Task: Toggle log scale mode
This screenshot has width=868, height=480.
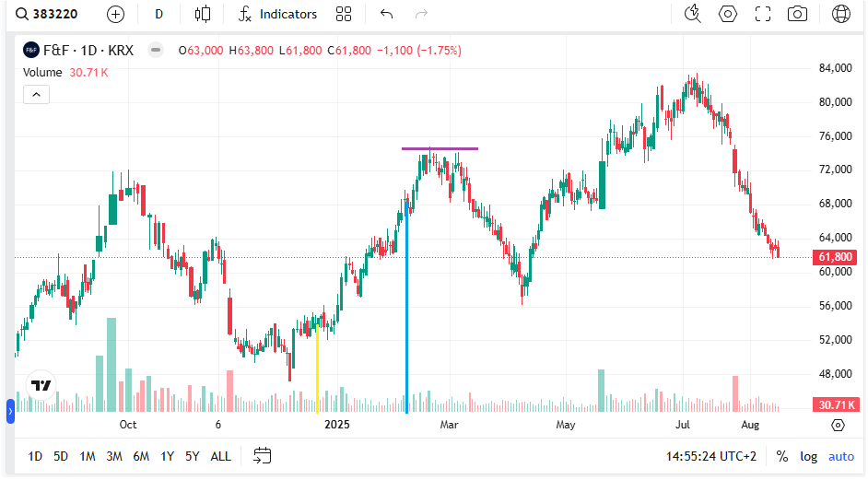Action: click(808, 456)
